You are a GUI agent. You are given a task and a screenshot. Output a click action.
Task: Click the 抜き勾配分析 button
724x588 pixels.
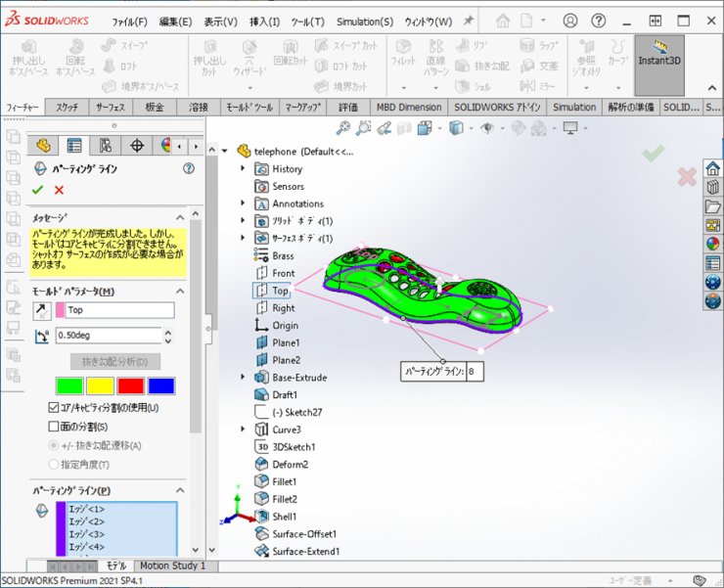coord(114,362)
